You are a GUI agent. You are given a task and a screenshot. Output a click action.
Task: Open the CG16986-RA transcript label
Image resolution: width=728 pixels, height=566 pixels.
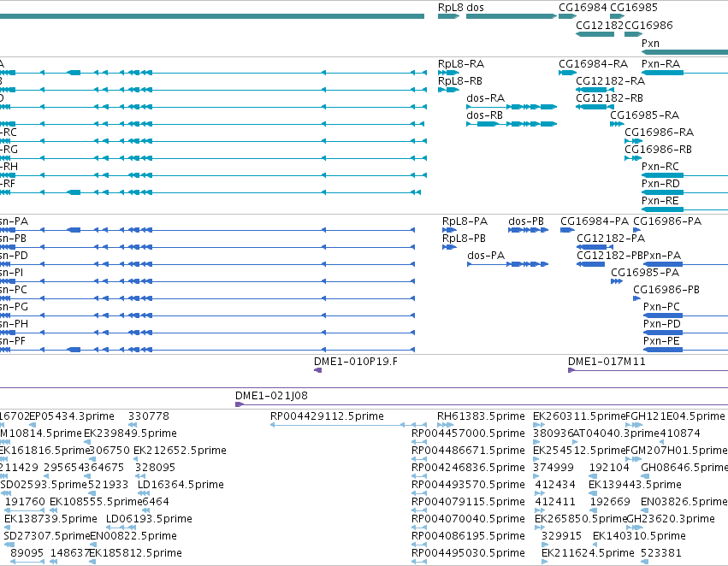[x=660, y=133]
